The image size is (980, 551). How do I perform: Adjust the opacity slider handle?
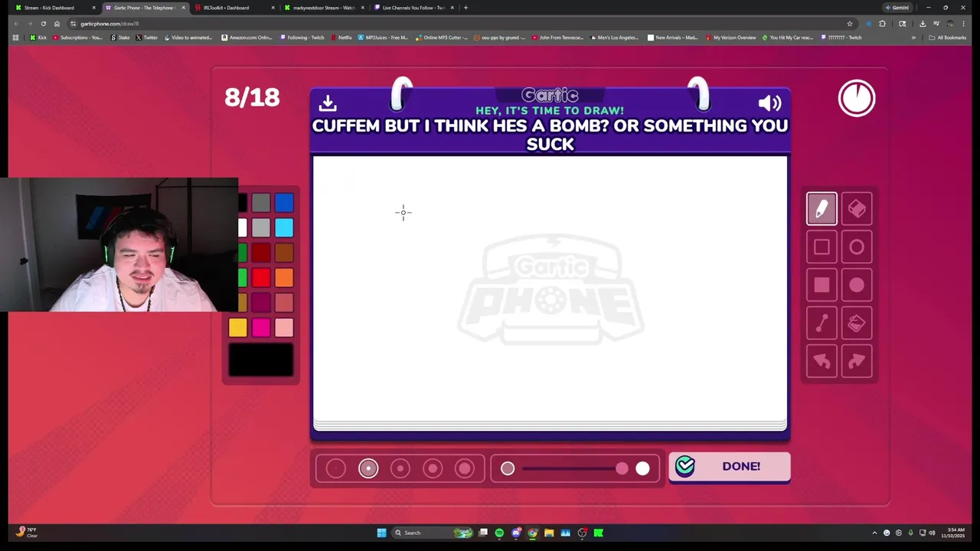click(622, 468)
